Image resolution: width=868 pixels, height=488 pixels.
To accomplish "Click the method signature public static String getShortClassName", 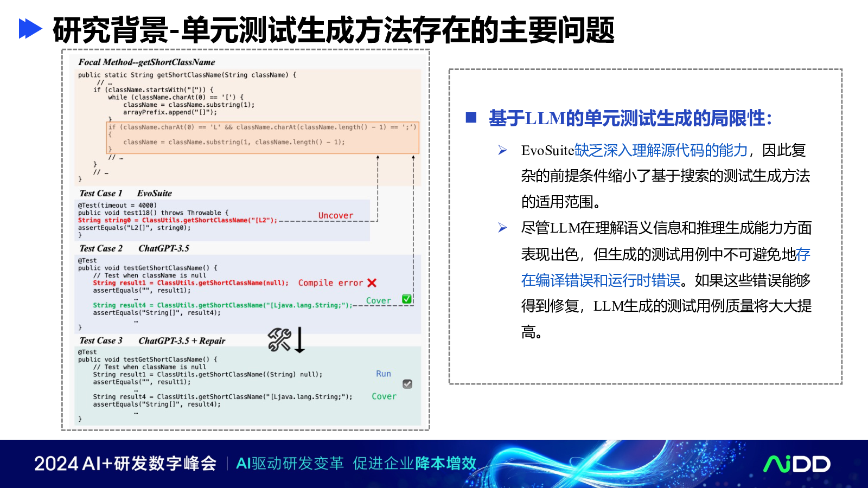I will tap(187, 75).
